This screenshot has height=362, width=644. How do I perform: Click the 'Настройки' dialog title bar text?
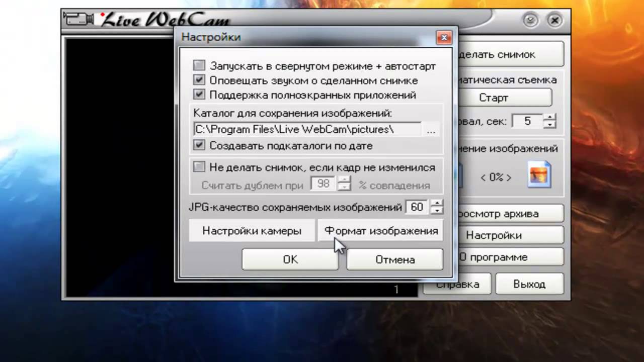pyautogui.click(x=211, y=37)
